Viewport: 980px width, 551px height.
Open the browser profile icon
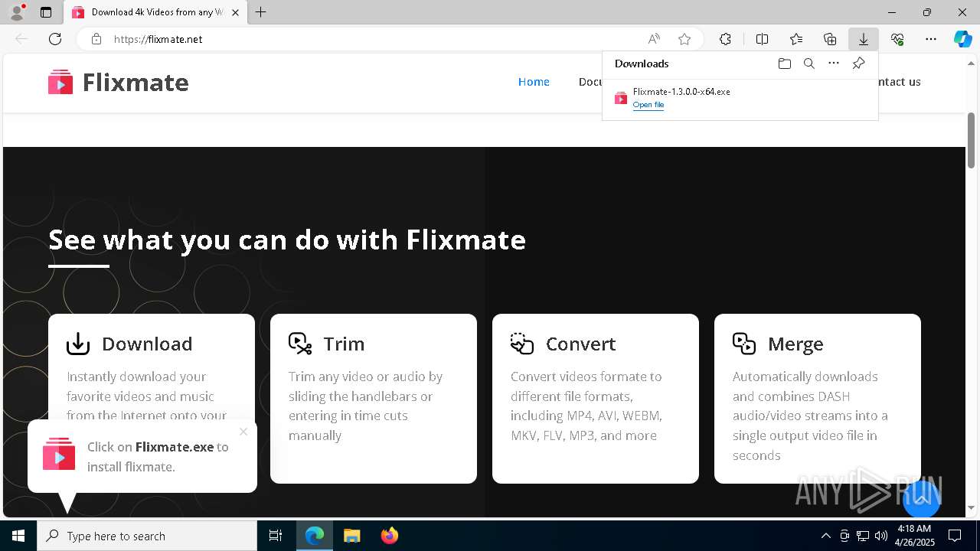tap(16, 12)
